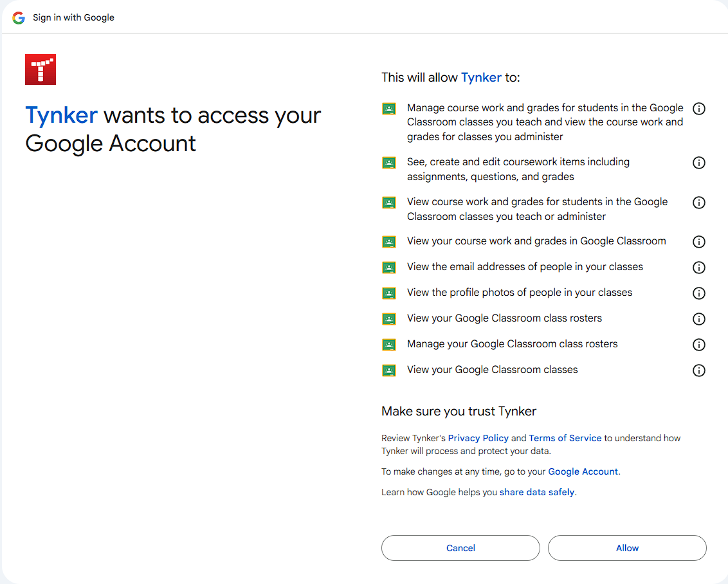The image size is (728, 584).
Task: Click the Google logo in the header
Action: pos(19,17)
